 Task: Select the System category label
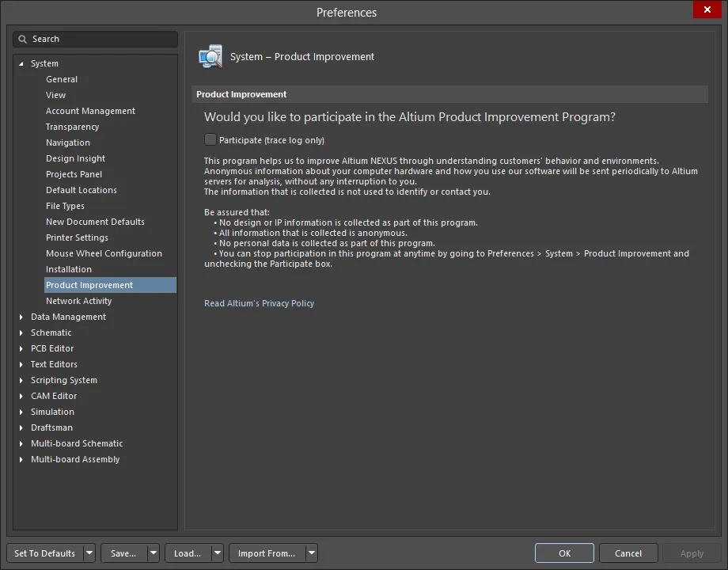click(x=44, y=63)
